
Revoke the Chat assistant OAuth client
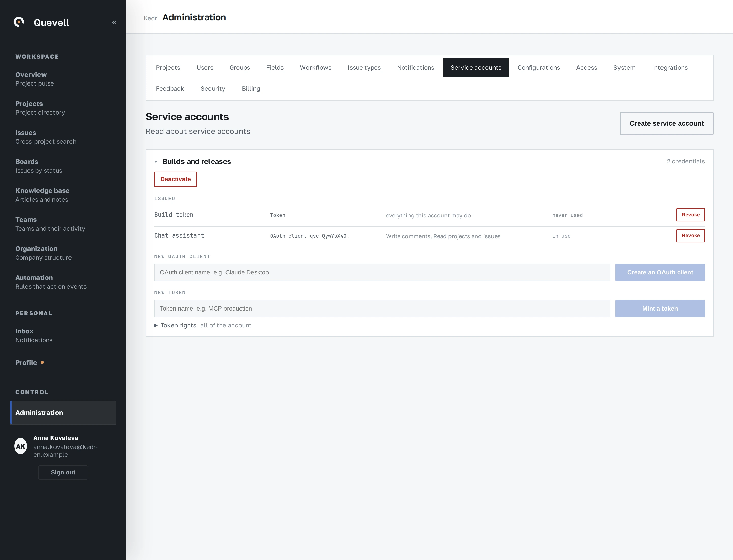pyautogui.click(x=691, y=236)
